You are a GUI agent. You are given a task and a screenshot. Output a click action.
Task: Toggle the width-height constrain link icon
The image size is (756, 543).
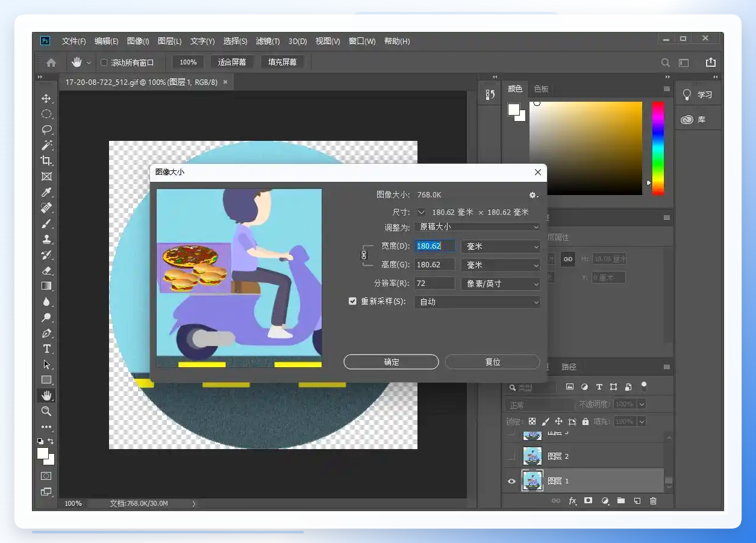tap(363, 255)
